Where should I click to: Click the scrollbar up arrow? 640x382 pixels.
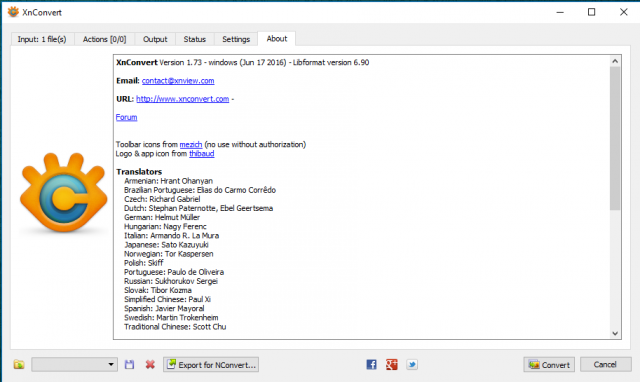point(615,61)
